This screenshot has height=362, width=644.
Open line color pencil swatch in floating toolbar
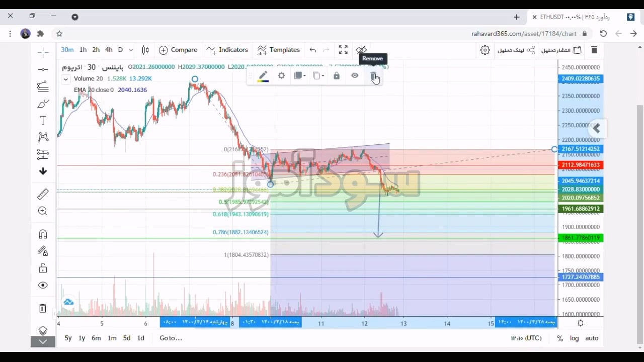pos(263,76)
